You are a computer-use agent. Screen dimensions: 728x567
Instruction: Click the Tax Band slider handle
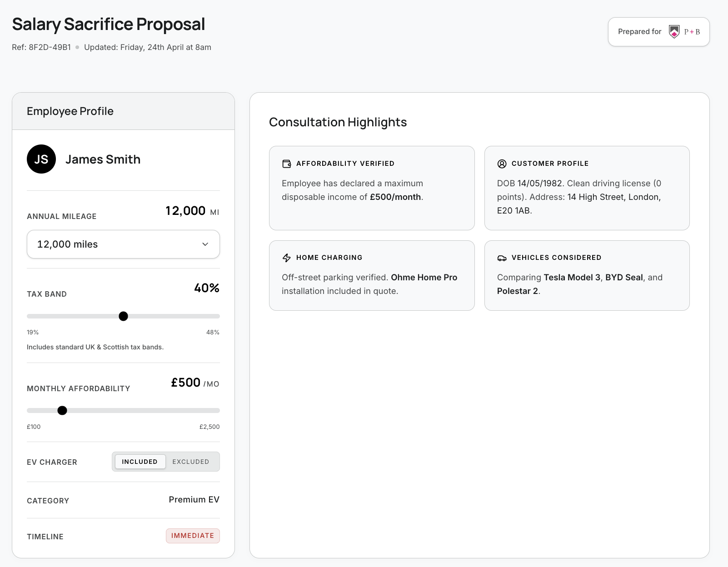tap(123, 316)
